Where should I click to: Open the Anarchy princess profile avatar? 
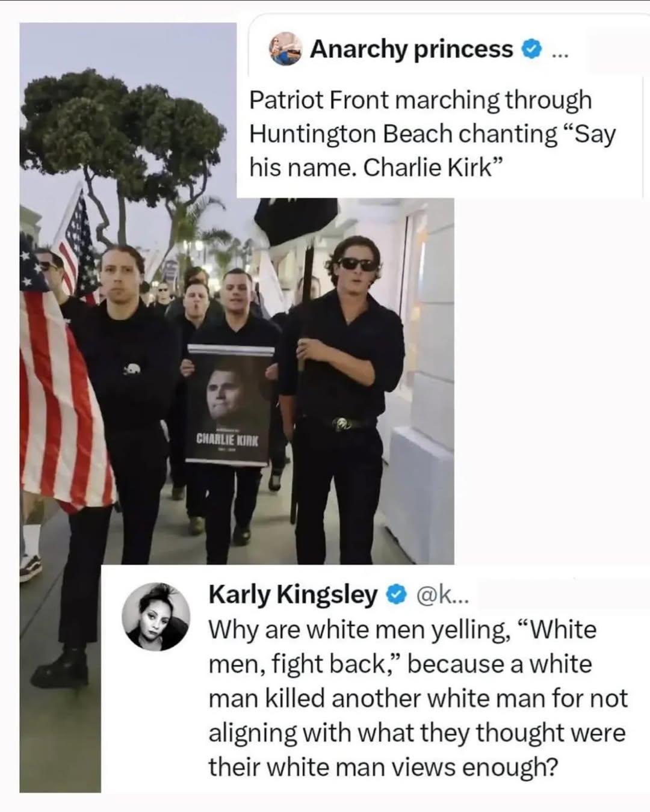pyautogui.click(x=285, y=48)
